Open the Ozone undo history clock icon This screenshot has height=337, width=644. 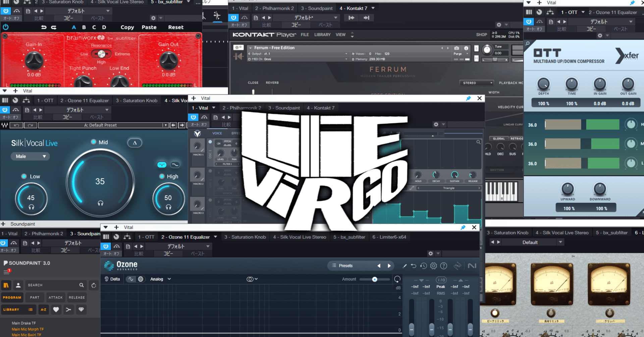(x=424, y=266)
